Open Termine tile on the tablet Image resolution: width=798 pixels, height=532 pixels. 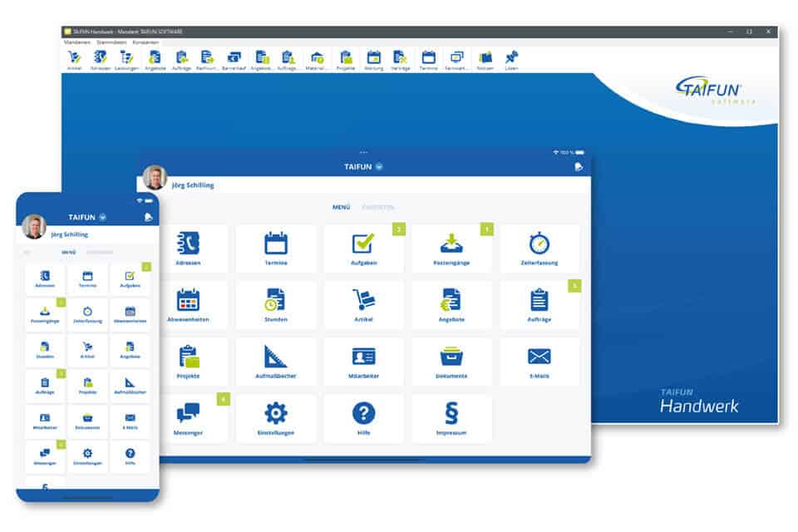(276, 248)
